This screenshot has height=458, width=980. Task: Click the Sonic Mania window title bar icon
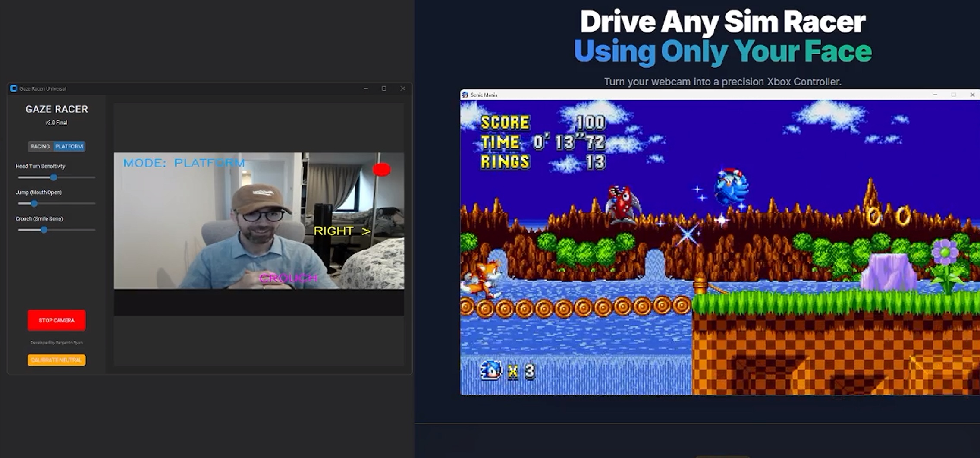click(x=465, y=95)
